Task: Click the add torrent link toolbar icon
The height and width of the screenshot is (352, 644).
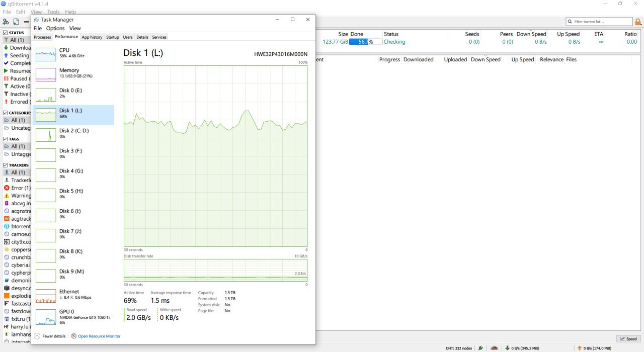Action: 6,22
